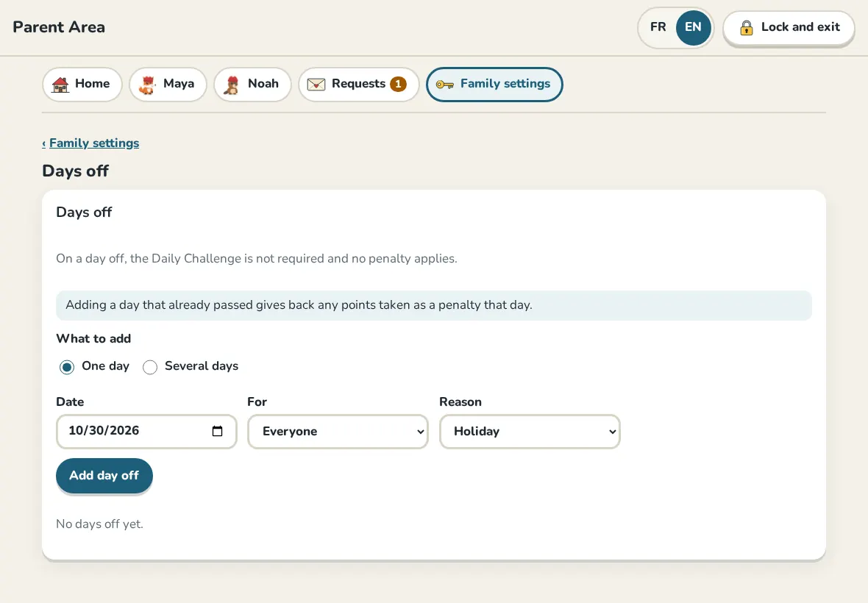
Task: Click the envelope icon on Requests
Action: (316, 85)
